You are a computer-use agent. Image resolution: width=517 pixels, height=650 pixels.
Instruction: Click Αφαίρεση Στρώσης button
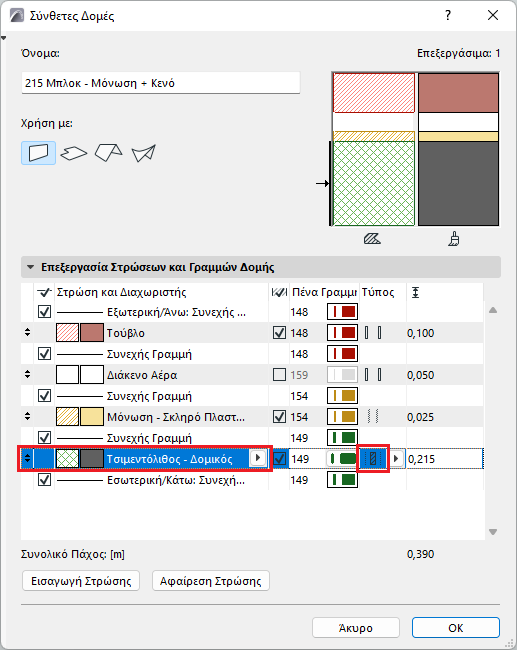(x=211, y=581)
